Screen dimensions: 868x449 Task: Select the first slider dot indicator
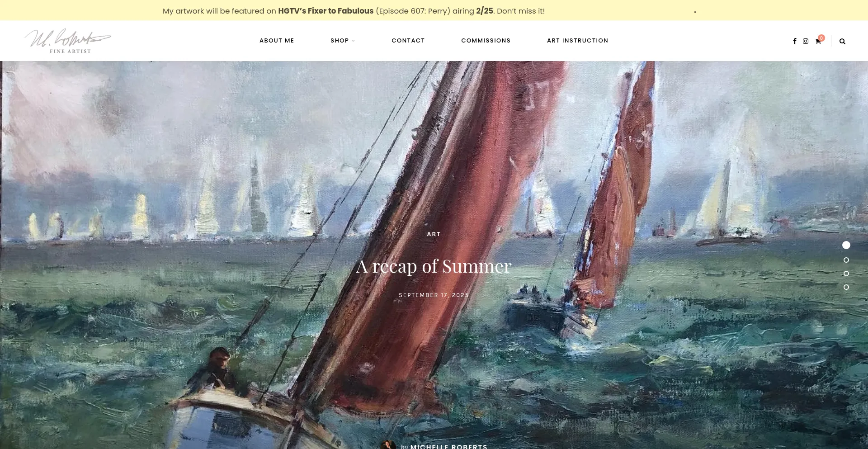tap(846, 245)
